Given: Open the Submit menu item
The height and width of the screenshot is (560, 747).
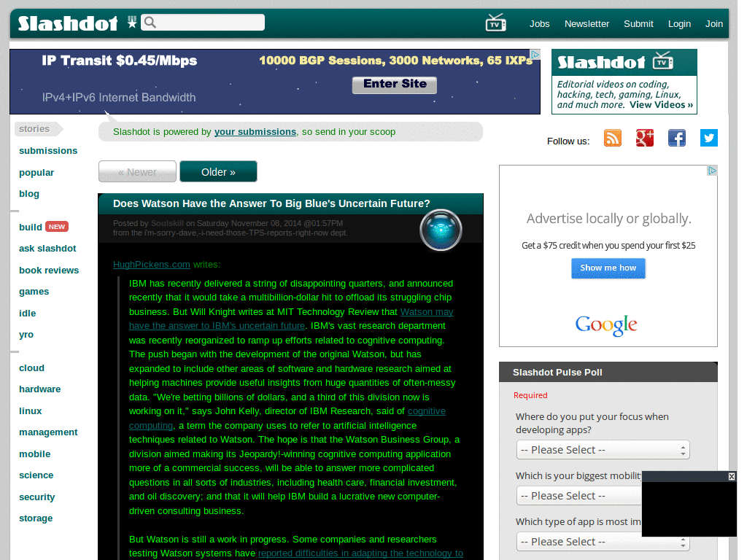Looking at the screenshot, I should click(638, 24).
